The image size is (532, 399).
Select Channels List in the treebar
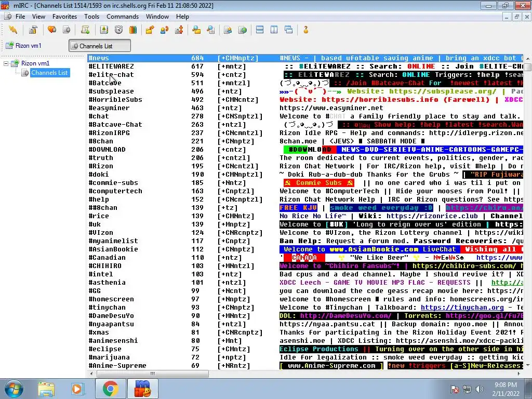pos(49,73)
